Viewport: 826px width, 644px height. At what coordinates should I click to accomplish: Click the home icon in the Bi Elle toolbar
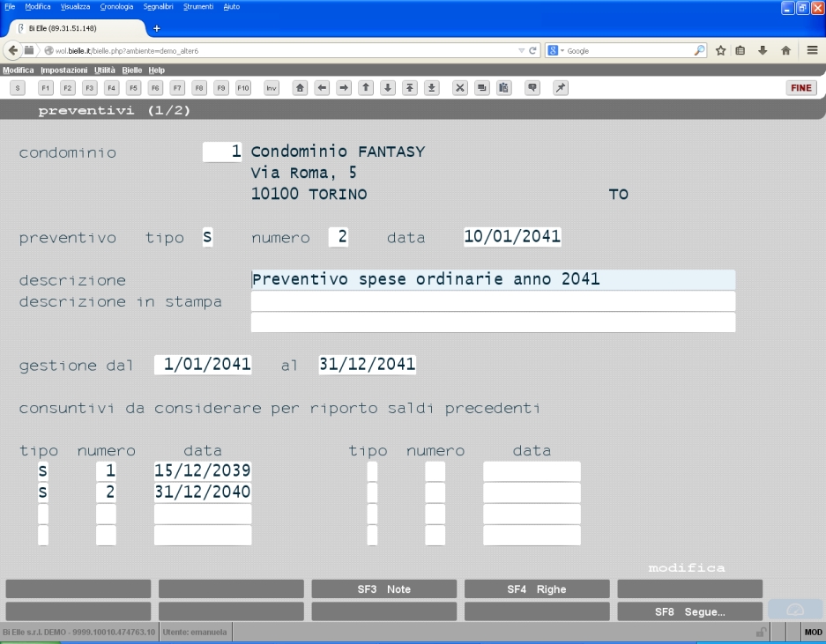[300, 88]
